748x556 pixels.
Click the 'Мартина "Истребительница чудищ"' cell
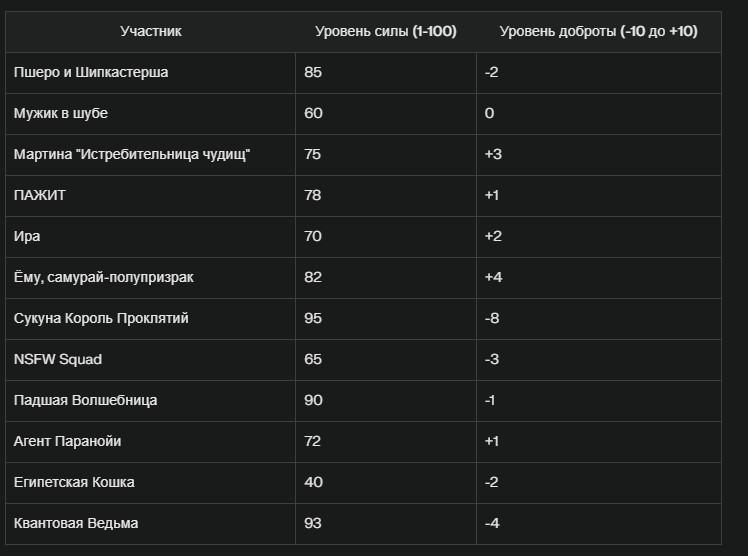[x=150, y=154]
